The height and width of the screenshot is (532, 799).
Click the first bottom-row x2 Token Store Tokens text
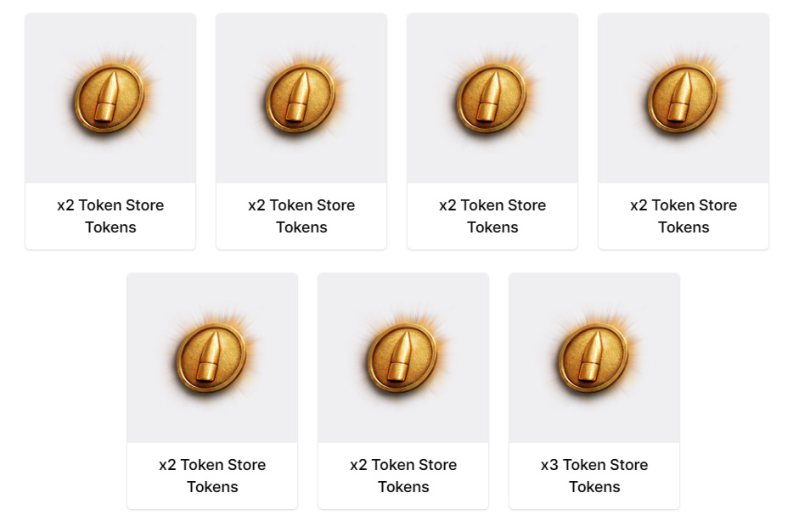[x=212, y=475]
